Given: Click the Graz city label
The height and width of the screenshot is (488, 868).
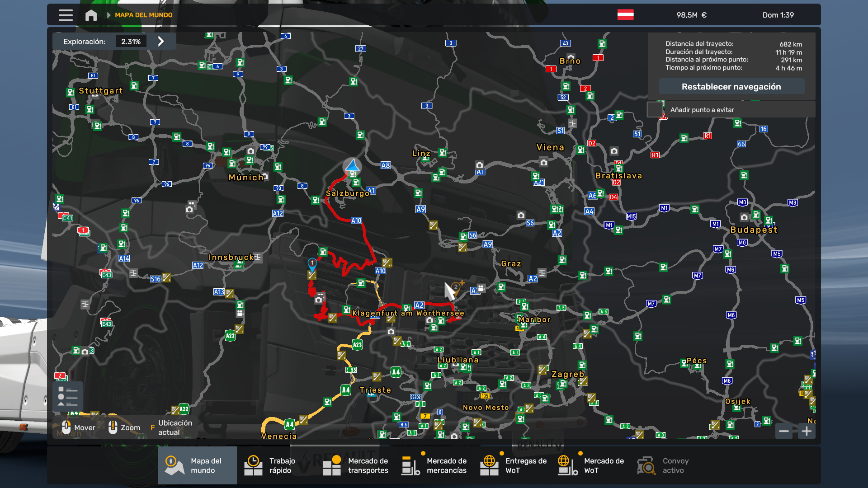Looking at the screenshot, I should (511, 263).
